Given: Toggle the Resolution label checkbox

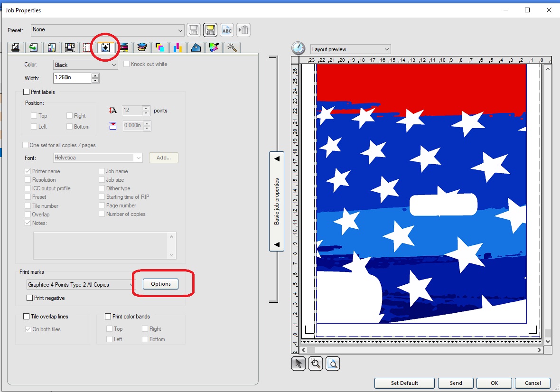Looking at the screenshot, I should (28, 179).
